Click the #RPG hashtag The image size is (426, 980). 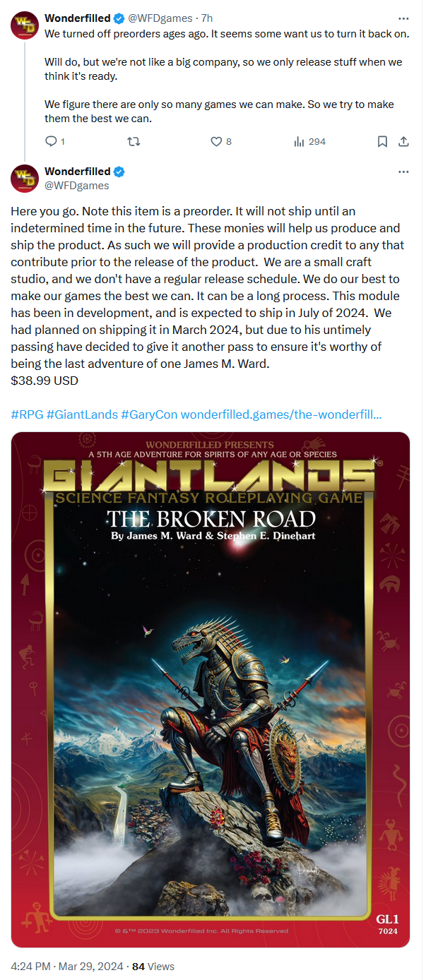point(25,414)
